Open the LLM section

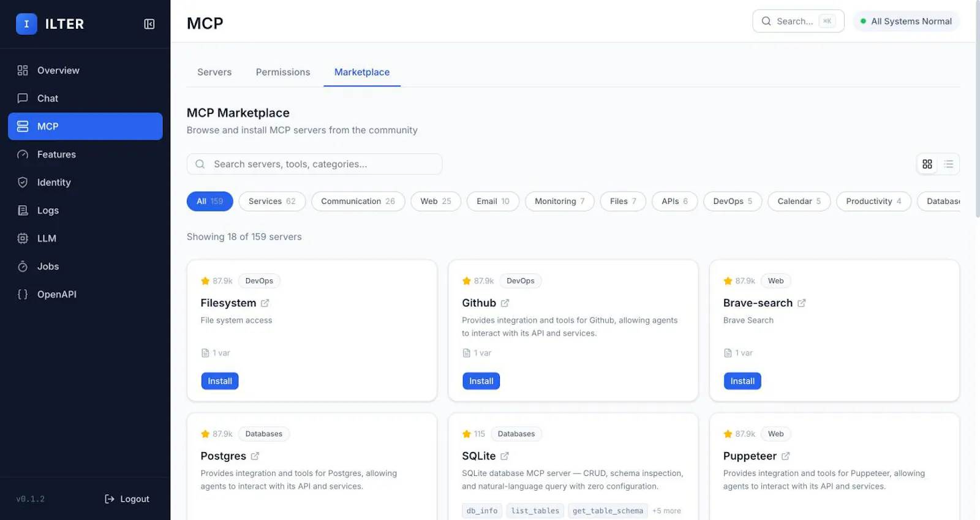click(x=85, y=238)
